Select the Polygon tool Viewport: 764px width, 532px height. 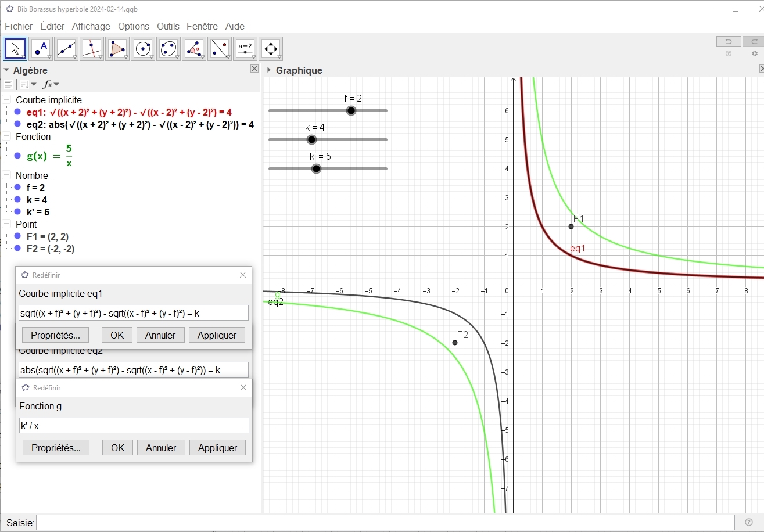117,49
